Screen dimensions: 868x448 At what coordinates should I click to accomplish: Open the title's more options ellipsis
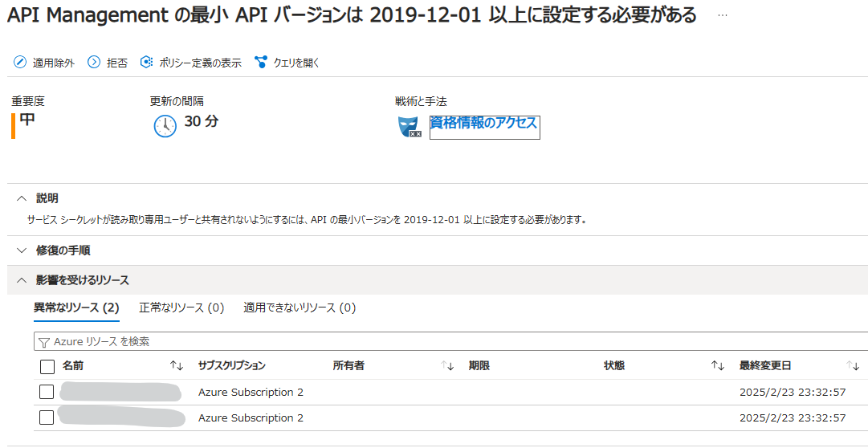[723, 15]
